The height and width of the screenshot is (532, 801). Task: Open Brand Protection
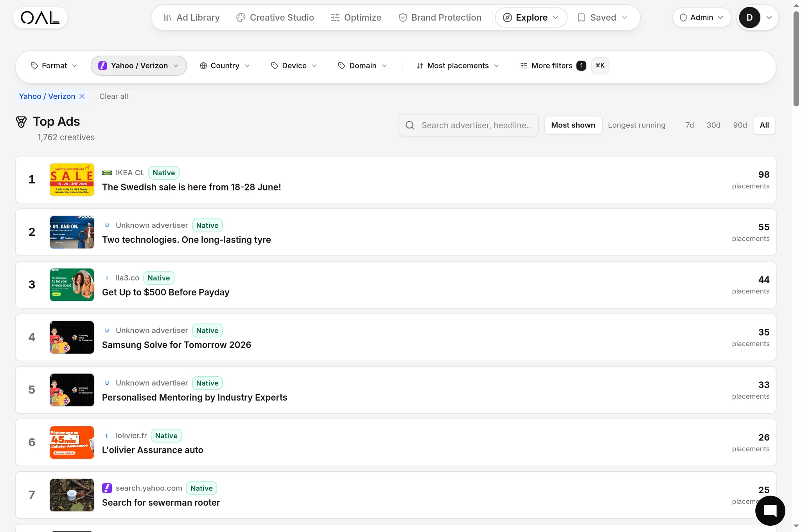click(440, 18)
